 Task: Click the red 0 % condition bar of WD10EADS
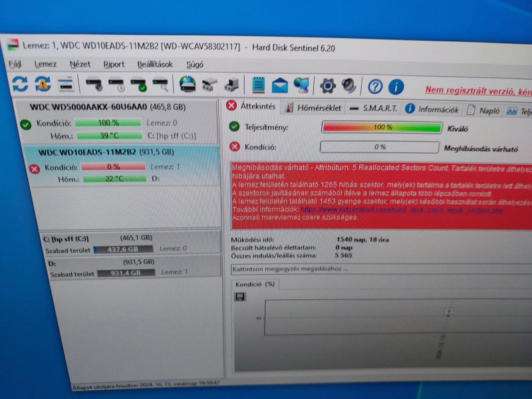tap(113, 167)
